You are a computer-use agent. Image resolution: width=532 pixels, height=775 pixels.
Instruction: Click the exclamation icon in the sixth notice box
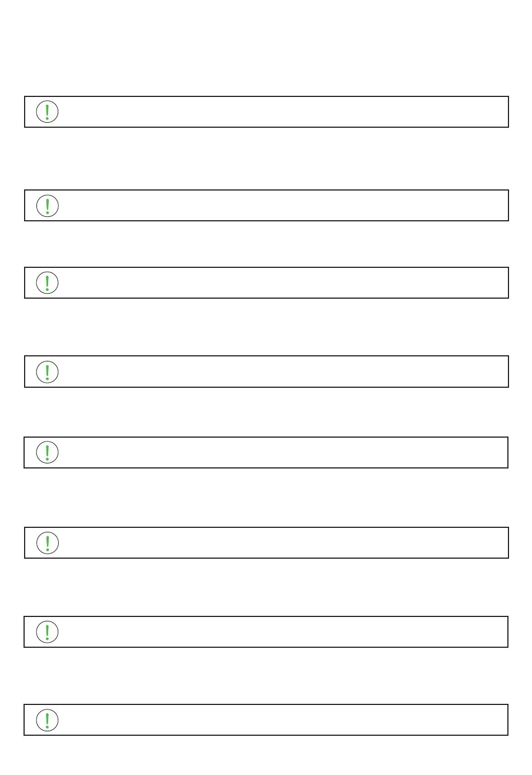click(47, 542)
